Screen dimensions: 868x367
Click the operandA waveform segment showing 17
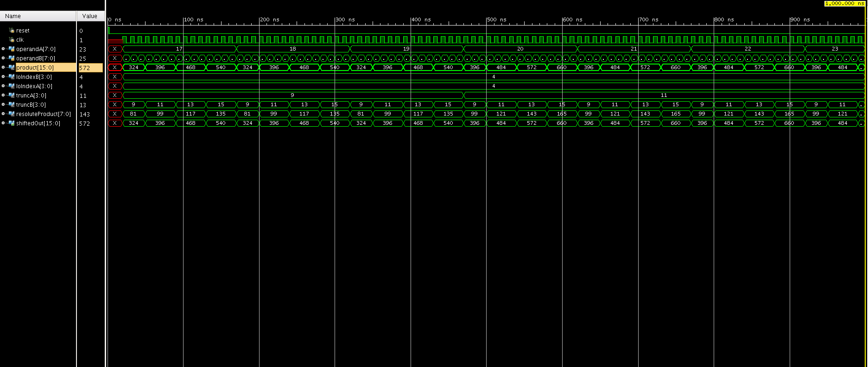click(180, 49)
